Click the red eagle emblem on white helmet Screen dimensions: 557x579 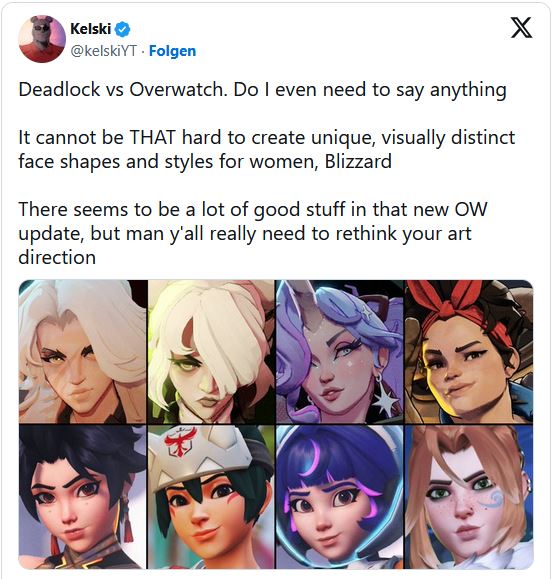click(181, 441)
